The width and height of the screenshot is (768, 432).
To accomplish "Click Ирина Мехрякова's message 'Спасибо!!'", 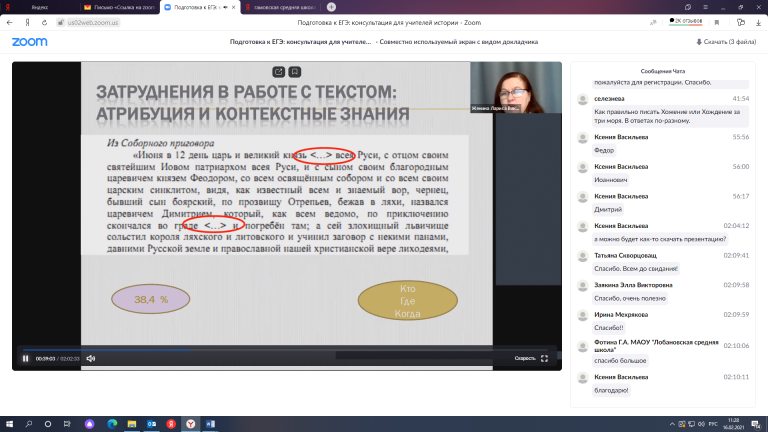I will click(x=609, y=328).
